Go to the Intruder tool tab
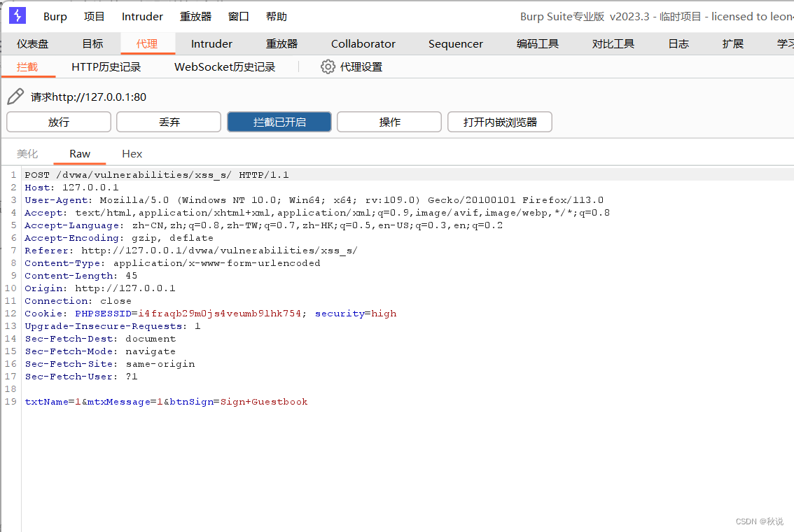 click(211, 44)
